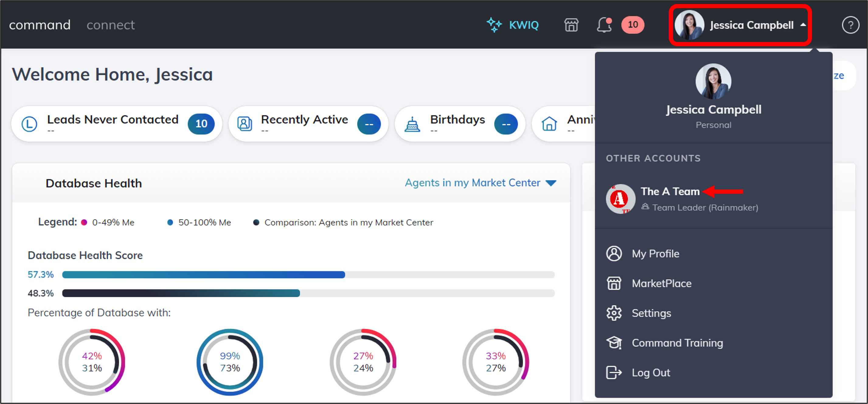
Task: Click the help question mark icon
Action: tap(850, 25)
